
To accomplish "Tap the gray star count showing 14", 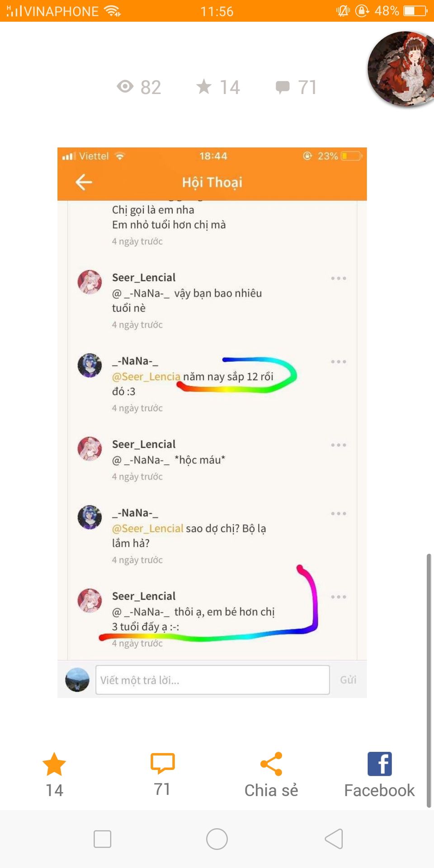I will click(218, 87).
